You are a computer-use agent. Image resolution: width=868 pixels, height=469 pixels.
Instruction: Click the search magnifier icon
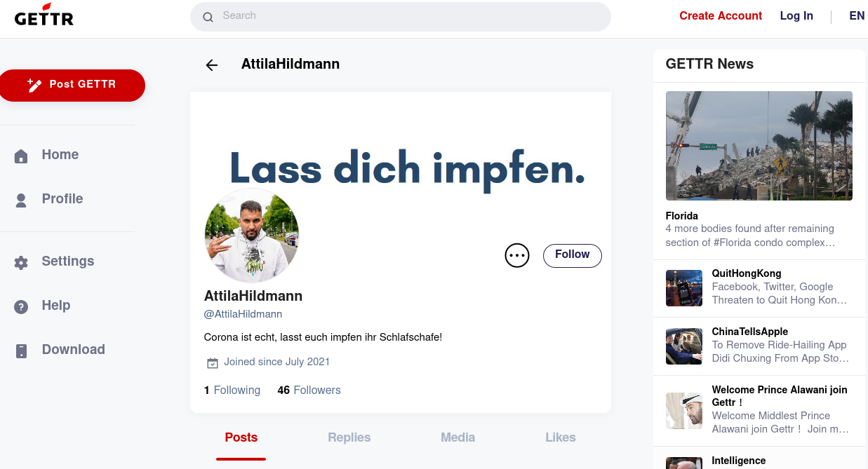tap(208, 18)
